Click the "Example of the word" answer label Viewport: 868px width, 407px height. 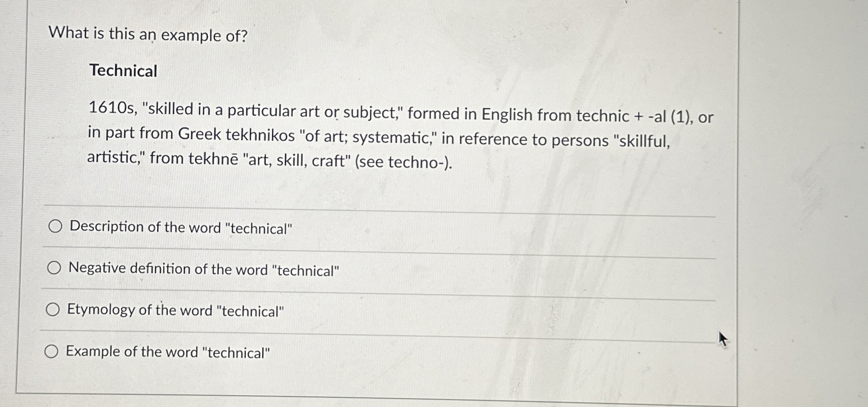(x=168, y=352)
